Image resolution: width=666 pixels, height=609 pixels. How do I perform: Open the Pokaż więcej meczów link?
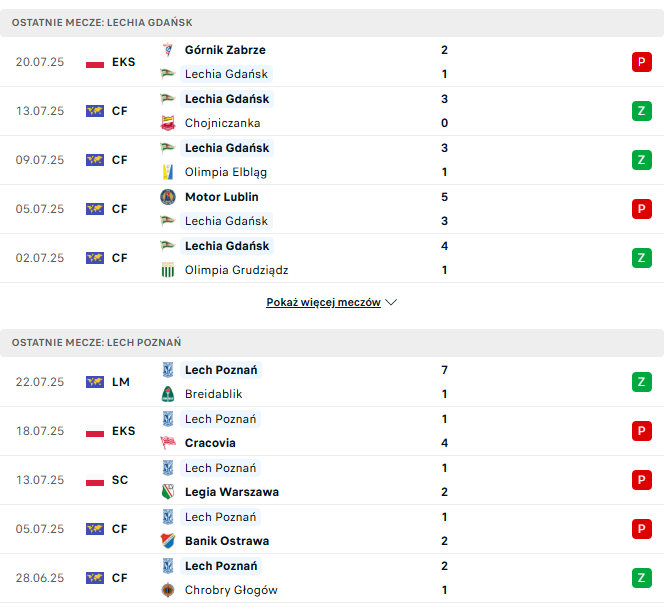323,302
